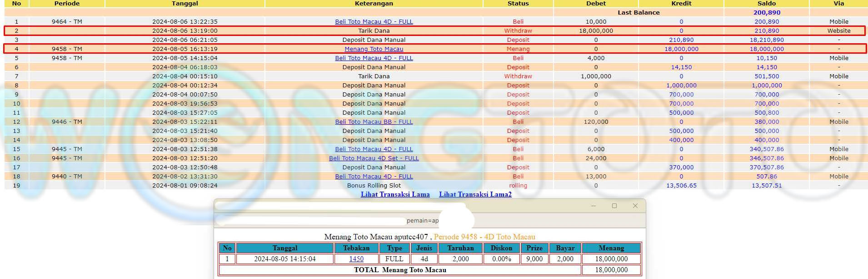This screenshot has height=279, width=868.
Task: Maximize the popup window
Action: point(614,206)
